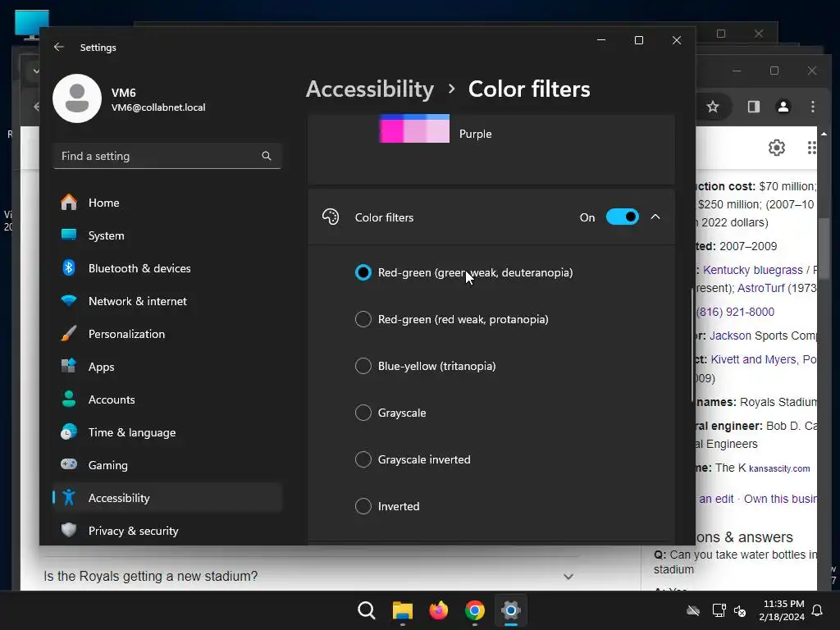Click the Color filters palette icon
Screen dimensions: 840x630
point(331,217)
